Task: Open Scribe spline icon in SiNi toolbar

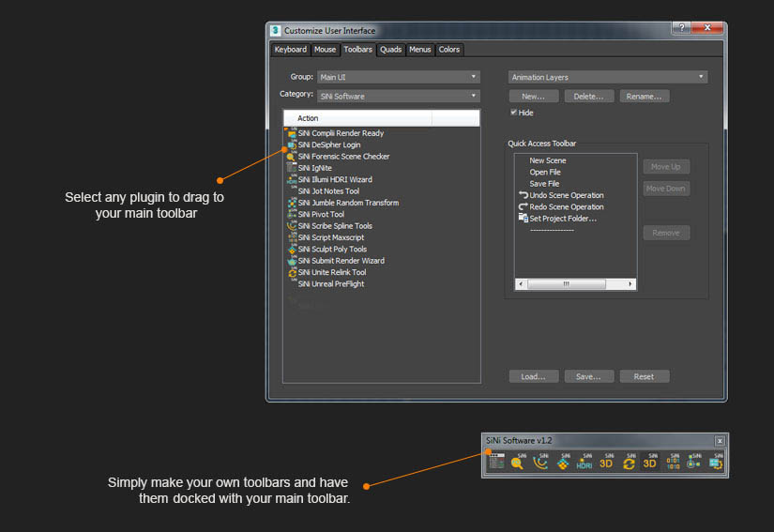Action: (x=540, y=462)
